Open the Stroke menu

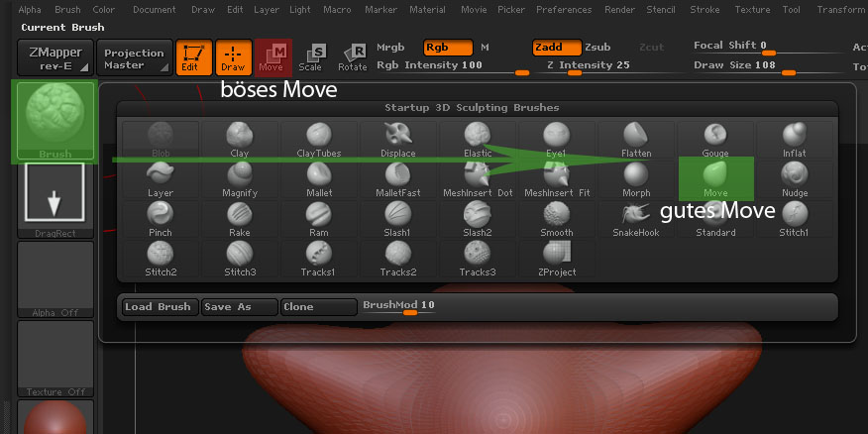click(x=705, y=9)
